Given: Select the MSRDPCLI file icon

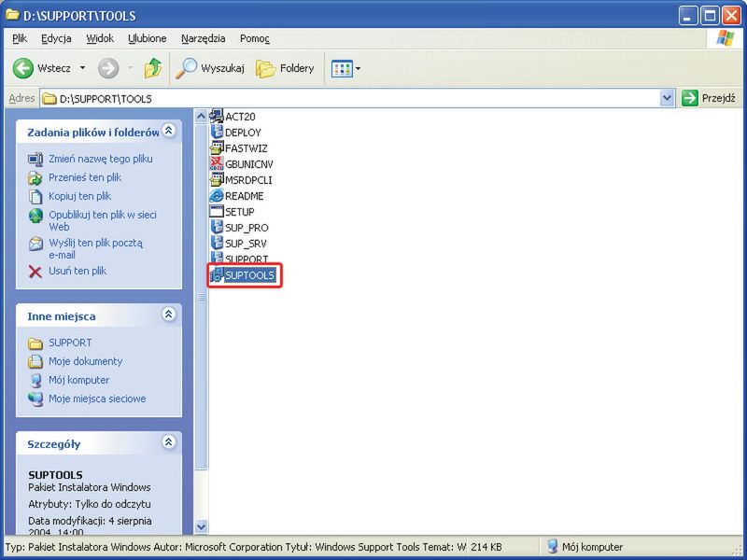Looking at the screenshot, I should [x=217, y=179].
